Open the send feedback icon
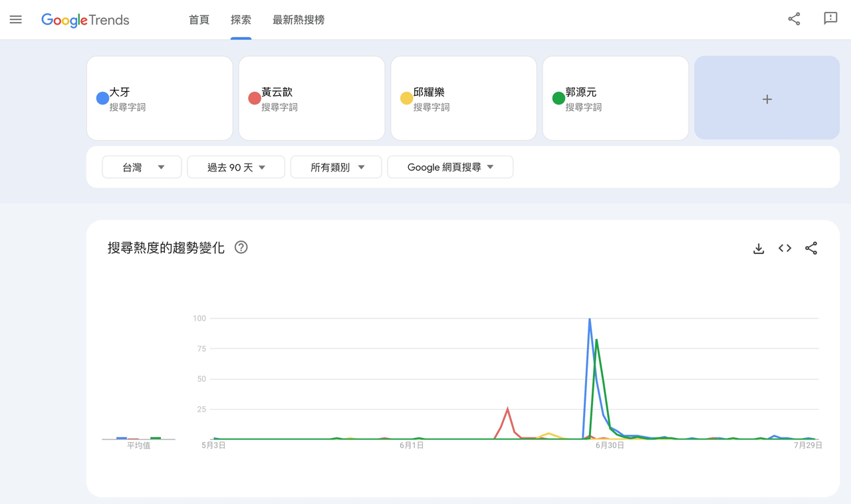 830,19
